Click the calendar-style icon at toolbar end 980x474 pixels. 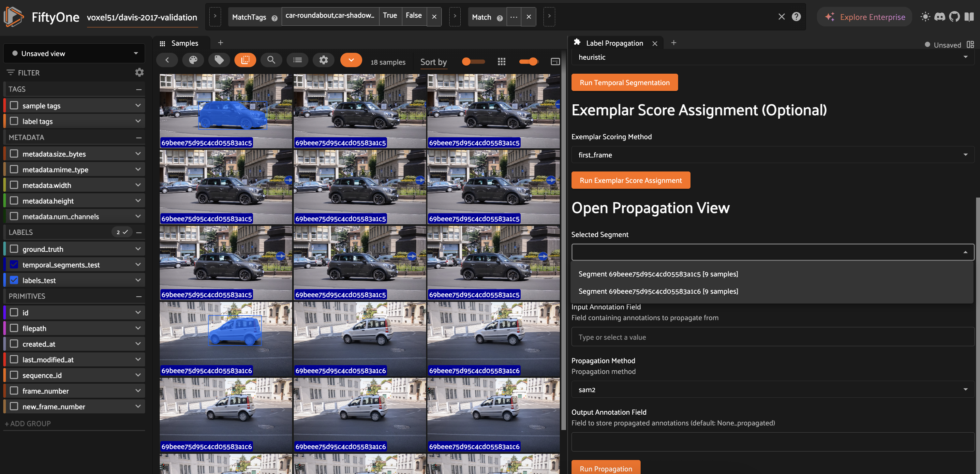(x=555, y=62)
